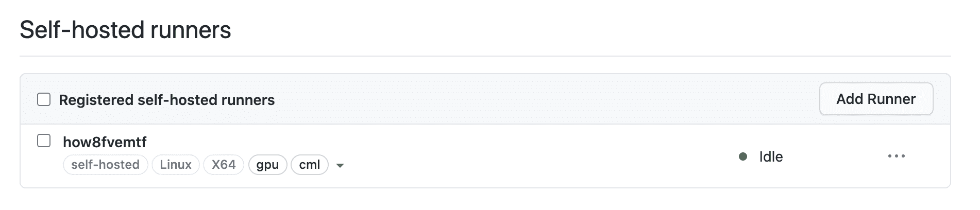The height and width of the screenshot is (210, 980).
Task: Select the Linux label tag
Action: [176, 165]
